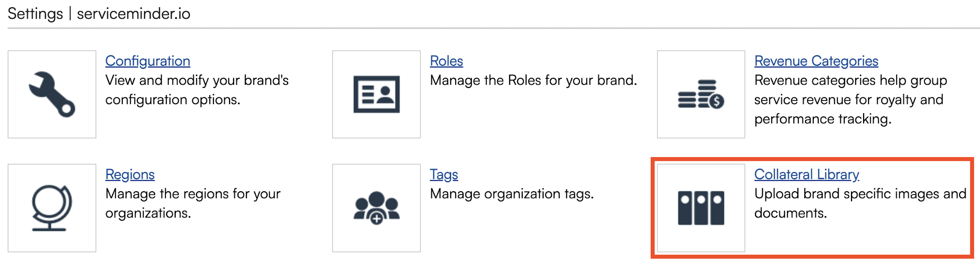Click the Regions globe icon
The width and height of the screenshot is (980, 262).
click(x=52, y=208)
